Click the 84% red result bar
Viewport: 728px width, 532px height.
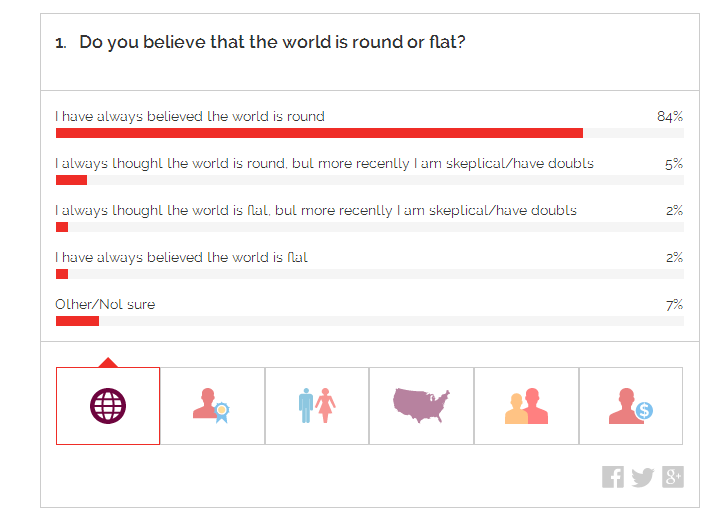pos(319,133)
